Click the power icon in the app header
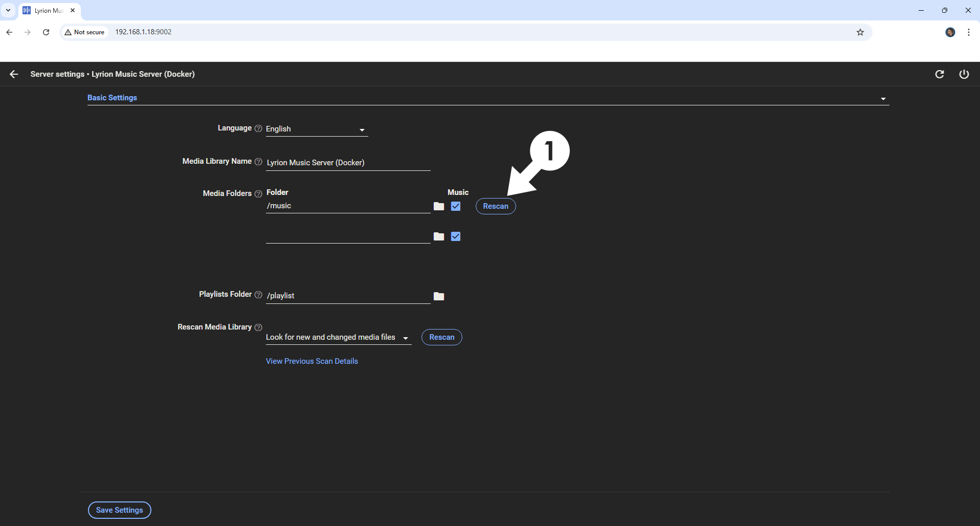The height and width of the screenshot is (526, 980). (964, 74)
